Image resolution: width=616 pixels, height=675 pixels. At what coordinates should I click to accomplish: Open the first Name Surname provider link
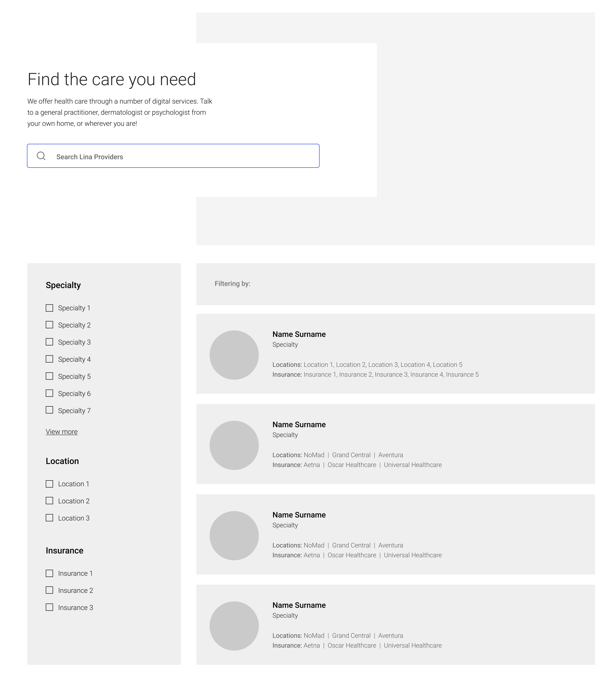(x=299, y=335)
